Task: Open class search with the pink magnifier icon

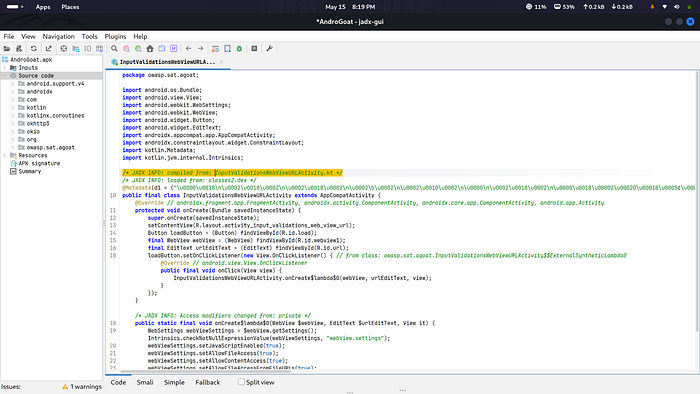Action: (126, 49)
